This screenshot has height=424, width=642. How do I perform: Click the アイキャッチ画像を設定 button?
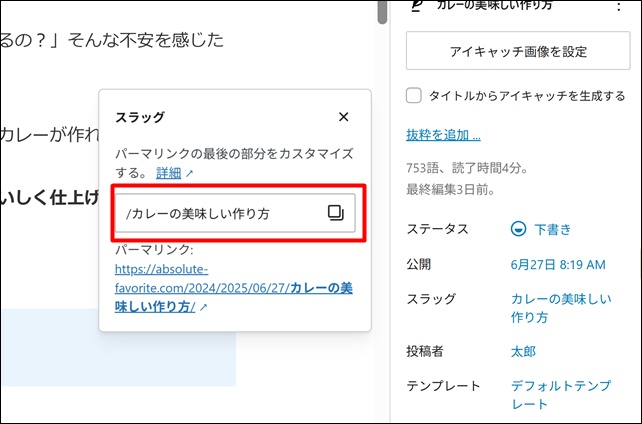tap(516, 50)
